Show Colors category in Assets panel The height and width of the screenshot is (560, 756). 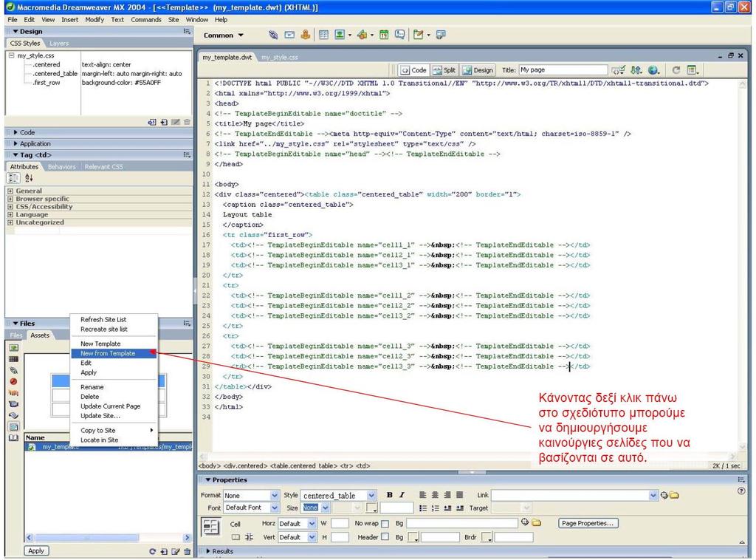[13, 359]
